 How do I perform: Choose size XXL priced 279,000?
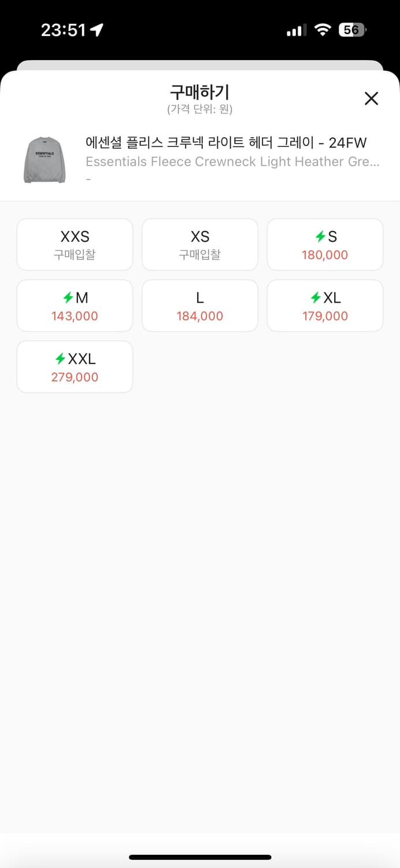(75, 367)
